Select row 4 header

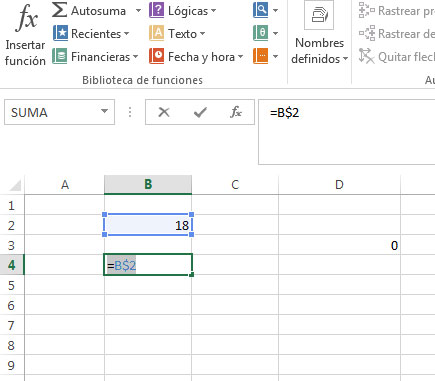click(12, 265)
